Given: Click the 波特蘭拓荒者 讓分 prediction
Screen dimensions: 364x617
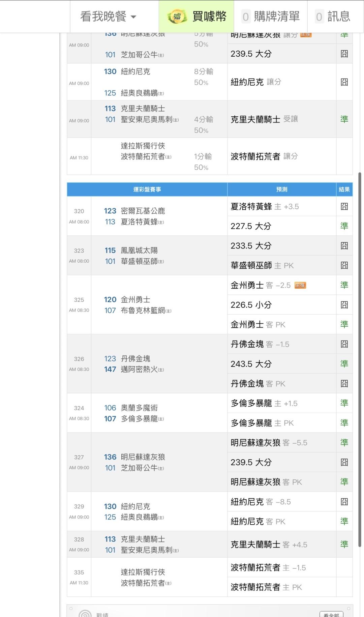Looking at the screenshot, I should pyautogui.click(x=264, y=156).
